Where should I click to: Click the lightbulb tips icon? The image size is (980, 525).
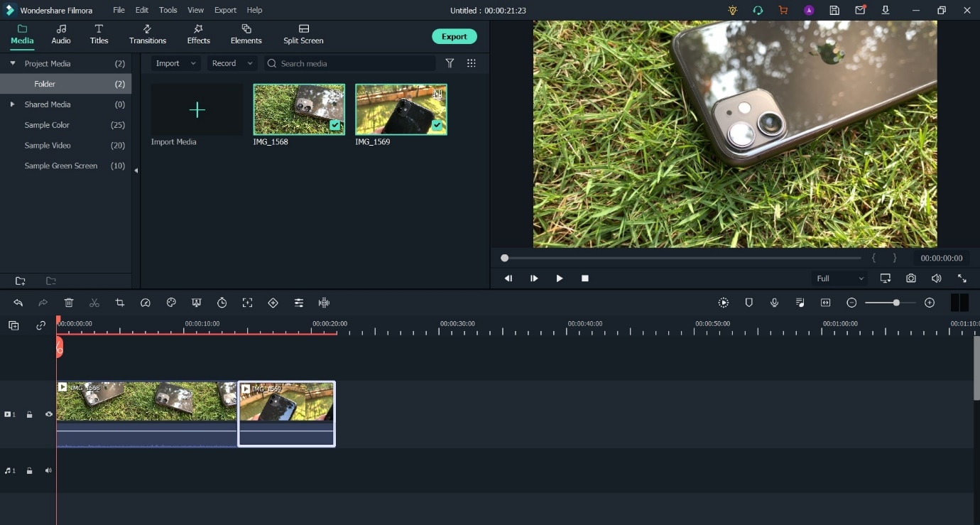tap(733, 10)
